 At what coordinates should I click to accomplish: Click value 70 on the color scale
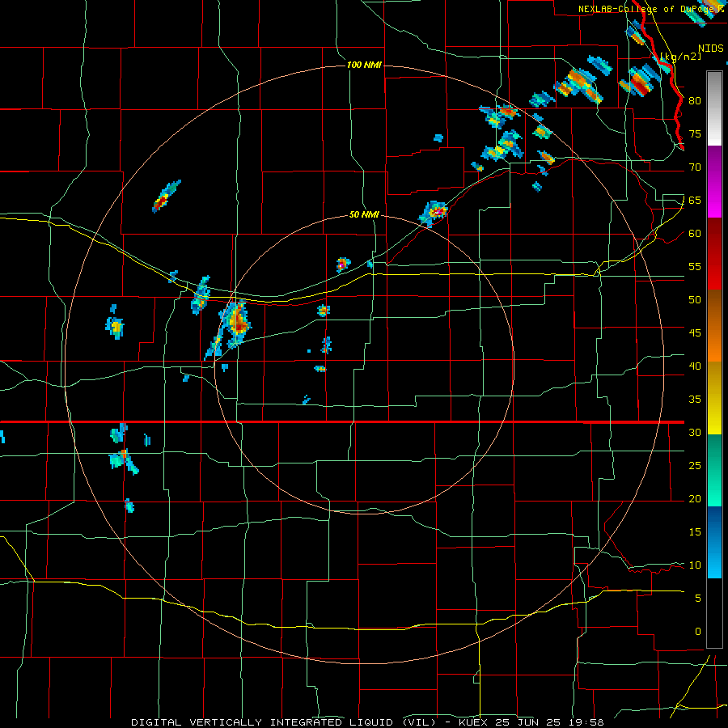point(695,167)
